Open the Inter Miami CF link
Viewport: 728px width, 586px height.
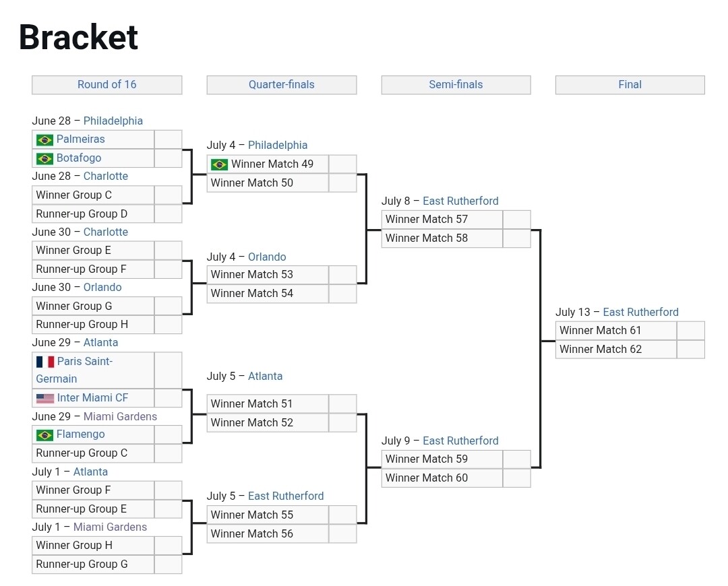92,398
